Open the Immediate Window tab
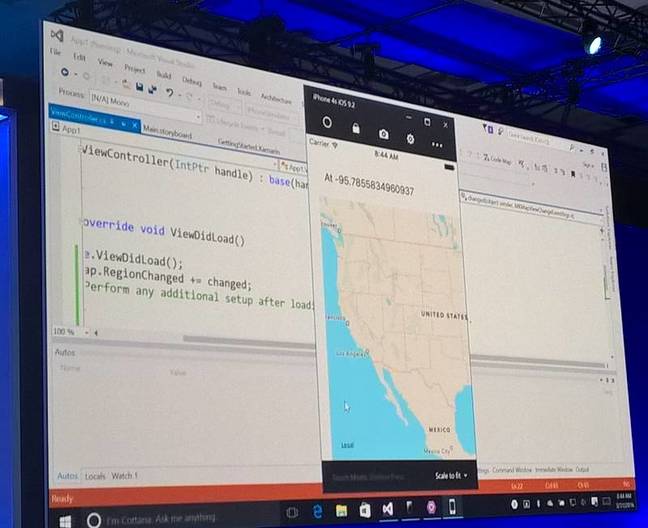The width and height of the screenshot is (648, 528). [x=554, y=470]
